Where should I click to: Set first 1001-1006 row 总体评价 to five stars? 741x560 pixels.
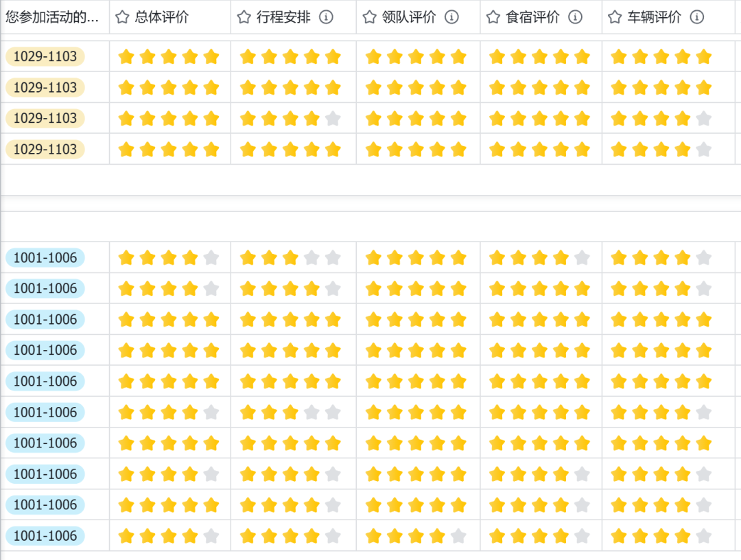point(211,258)
